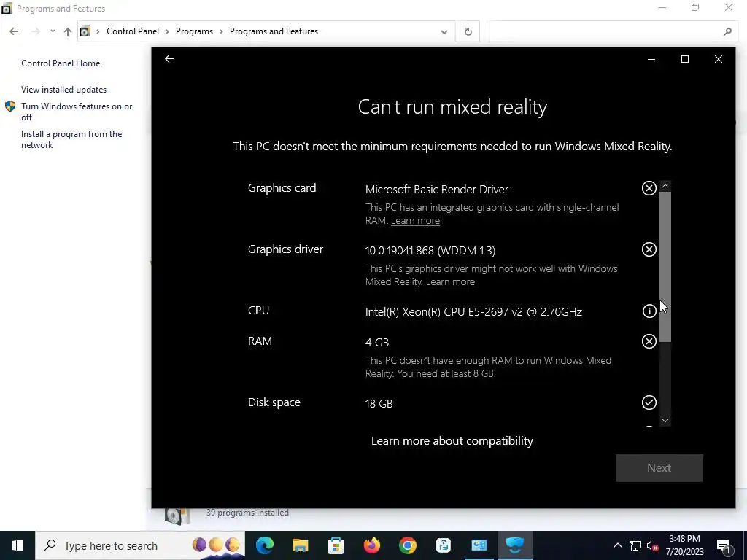Image resolution: width=747 pixels, height=560 pixels.
Task: Open Install a program from the network
Action: click(x=71, y=139)
